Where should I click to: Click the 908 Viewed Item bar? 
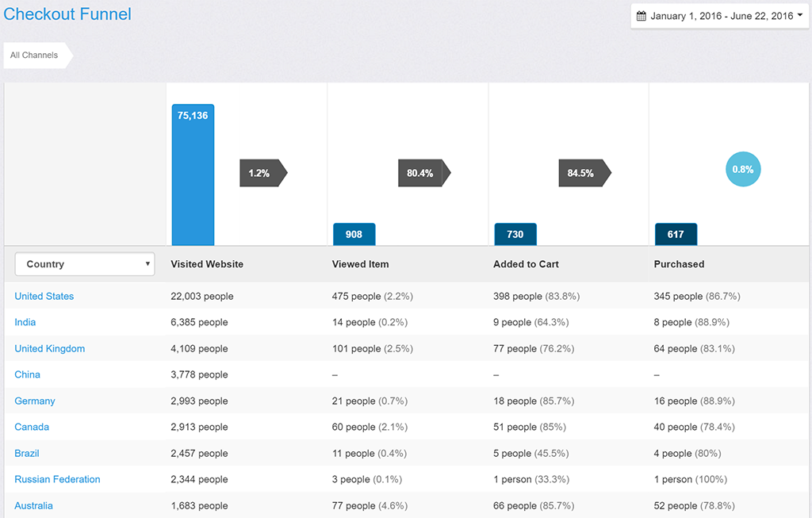tap(354, 234)
